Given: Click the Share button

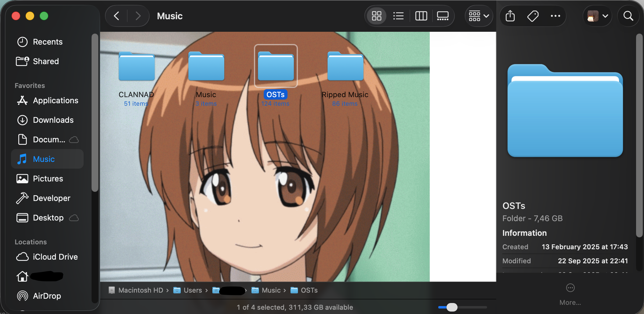Looking at the screenshot, I should coord(510,16).
